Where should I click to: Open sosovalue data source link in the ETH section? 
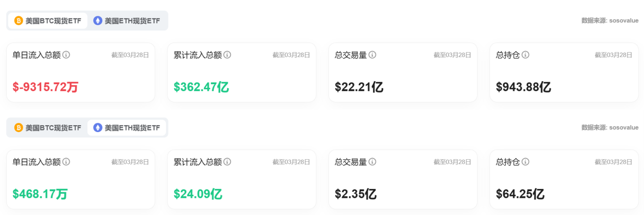point(610,128)
